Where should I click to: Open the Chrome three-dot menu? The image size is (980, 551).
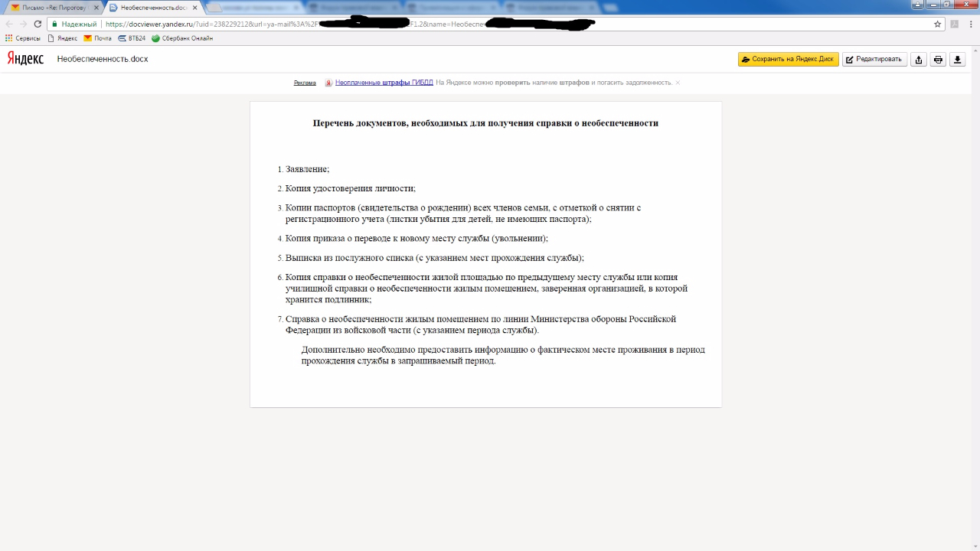970,24
